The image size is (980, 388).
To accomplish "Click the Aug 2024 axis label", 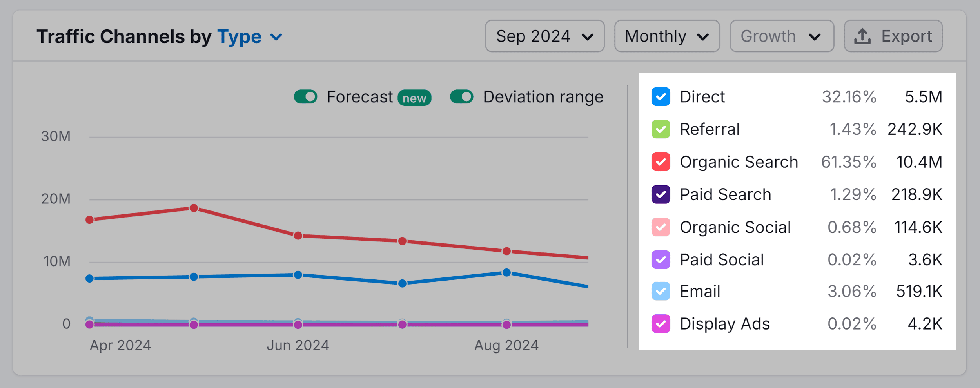I will point(506,345).
